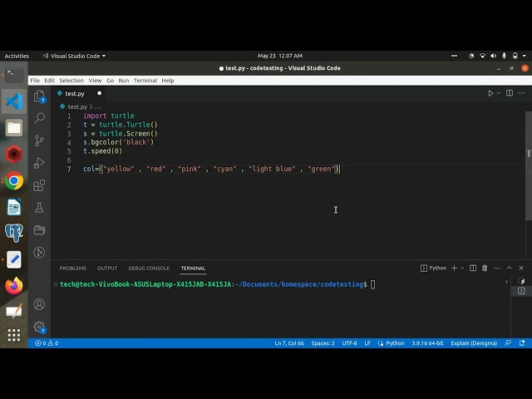Open the Project Manager folder icon view
This screenshot has height=399, width=532.
coord(39,230)
